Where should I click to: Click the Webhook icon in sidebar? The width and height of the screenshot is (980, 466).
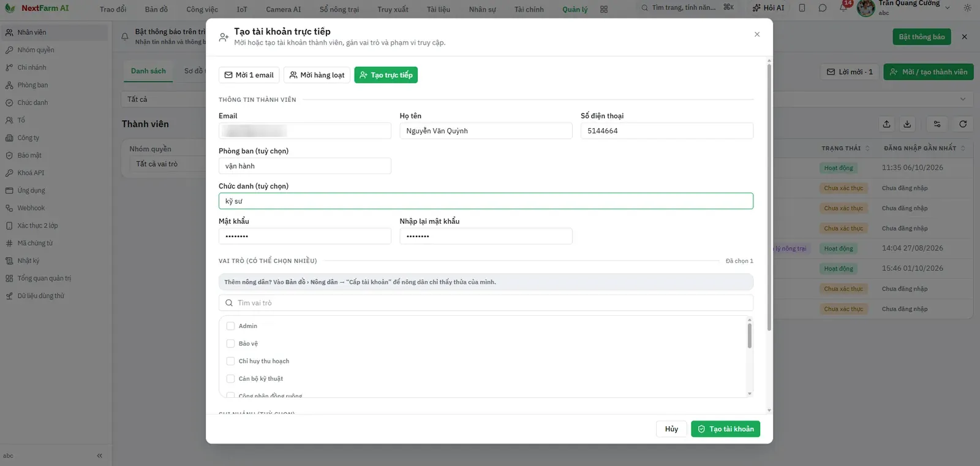click(9, 208)
